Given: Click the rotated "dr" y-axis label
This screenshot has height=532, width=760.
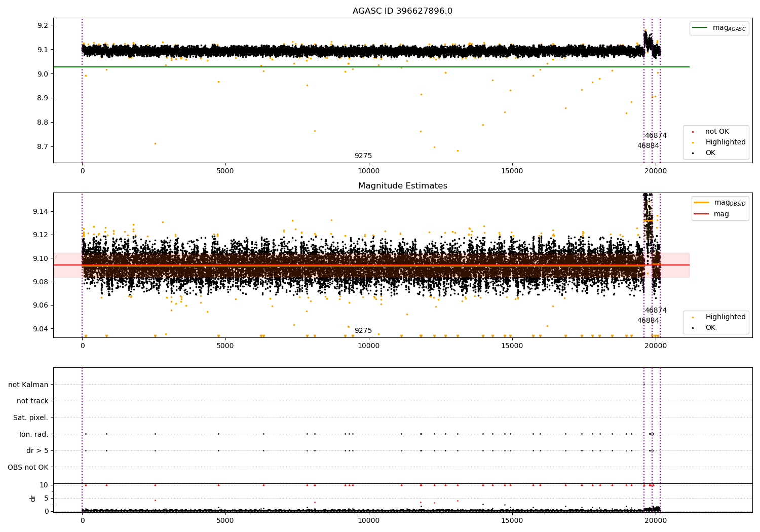Looking at the screenshot, I should click(33, 498).
